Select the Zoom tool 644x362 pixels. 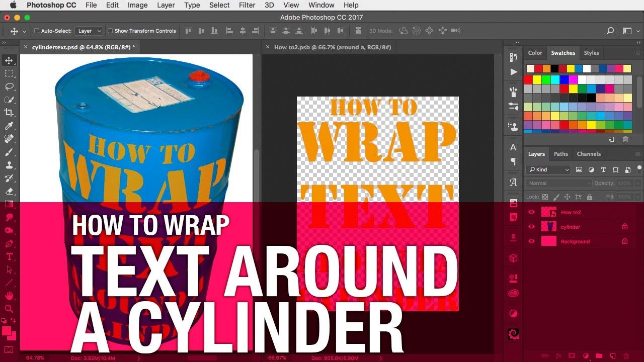click(9, 309)
